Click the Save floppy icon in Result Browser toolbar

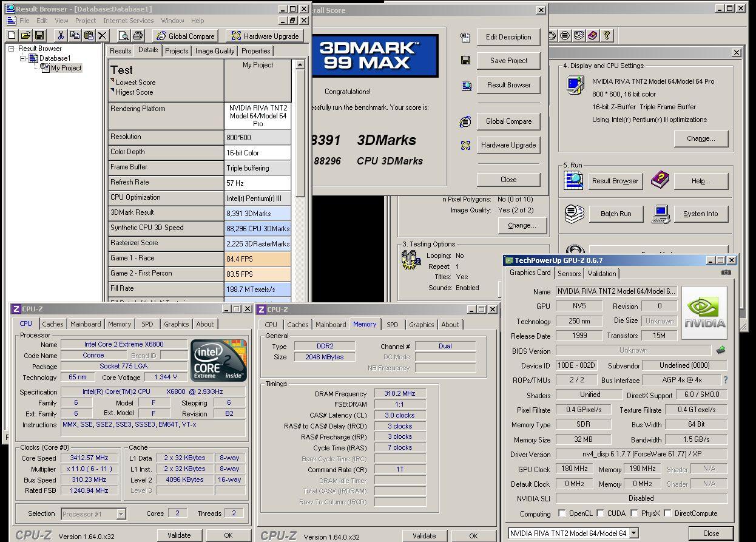(x=39, y=36)
